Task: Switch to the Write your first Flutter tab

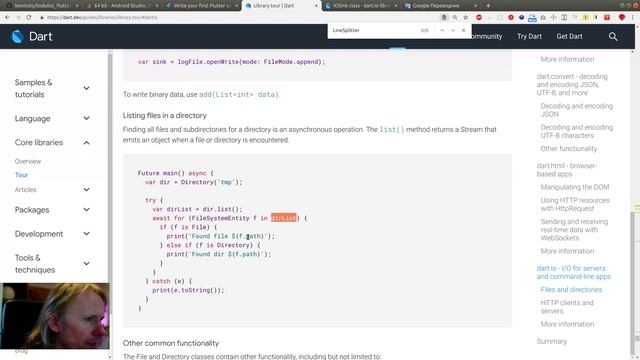Action: pyautogui.click(x=201, y=6)
